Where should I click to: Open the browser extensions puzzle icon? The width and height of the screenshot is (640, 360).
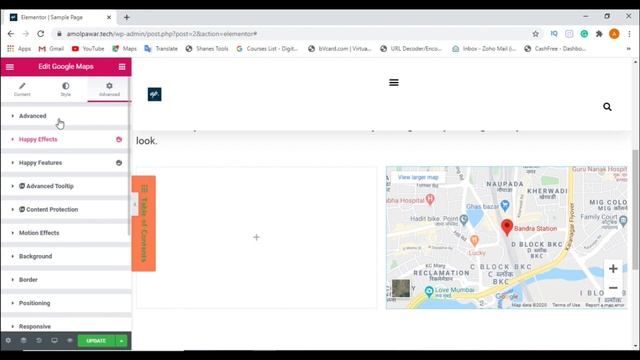599,34
